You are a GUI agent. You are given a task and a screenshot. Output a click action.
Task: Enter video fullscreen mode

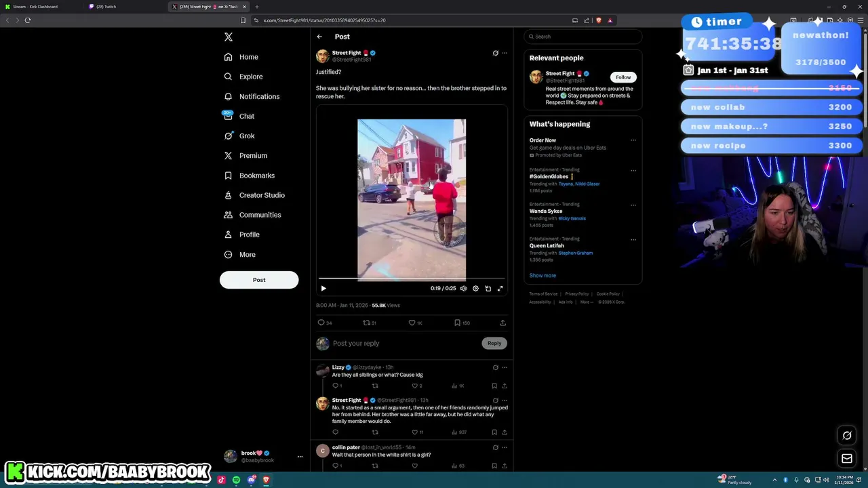coord(500,289)
